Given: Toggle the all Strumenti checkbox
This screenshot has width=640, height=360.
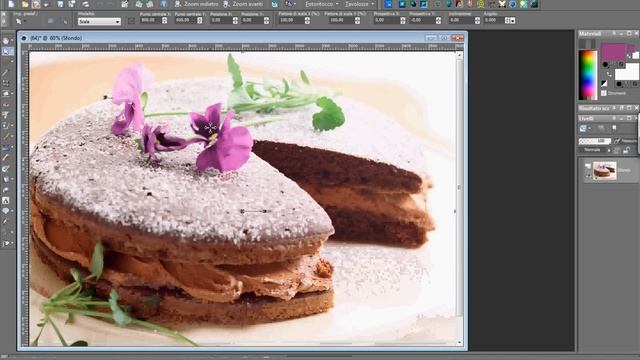Looking at the screenshot, I should click(x=604, y=93).
